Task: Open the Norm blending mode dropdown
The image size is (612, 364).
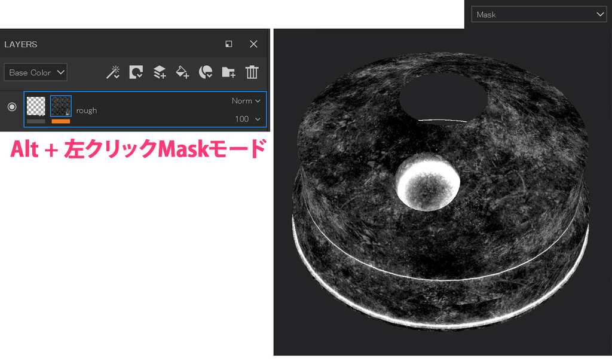Action: [246, 100]
